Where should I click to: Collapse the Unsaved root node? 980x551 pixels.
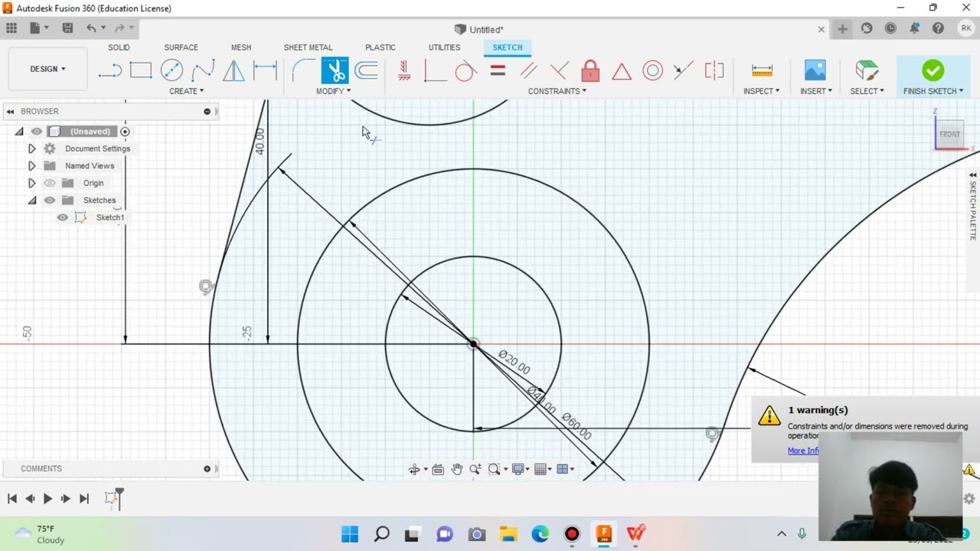pyautogui.click(x=19, y=132)
